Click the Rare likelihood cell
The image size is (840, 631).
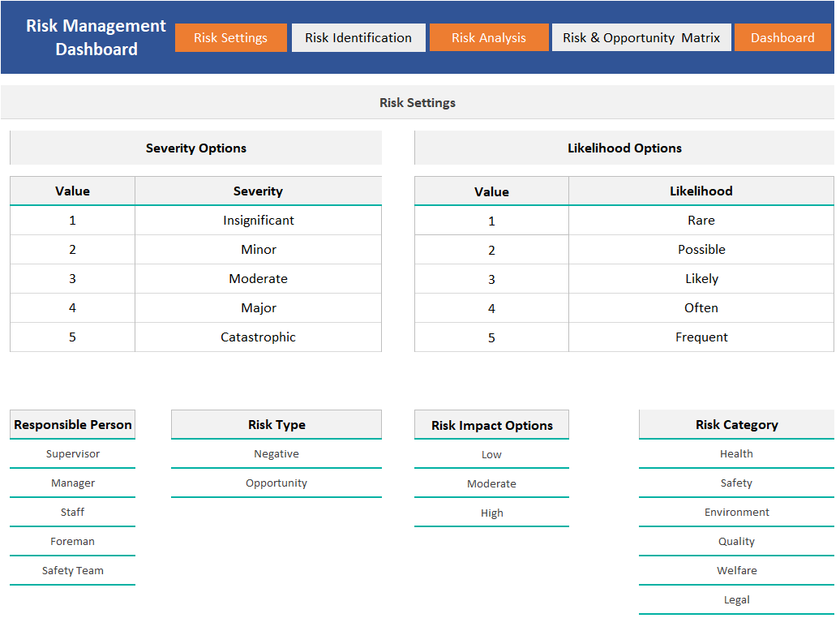click(701, 220)
